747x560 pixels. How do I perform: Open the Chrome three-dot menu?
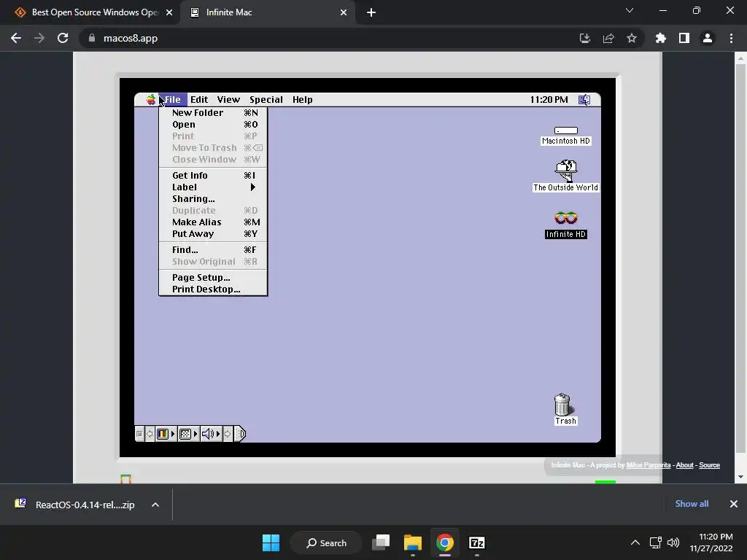coord(731,38)
